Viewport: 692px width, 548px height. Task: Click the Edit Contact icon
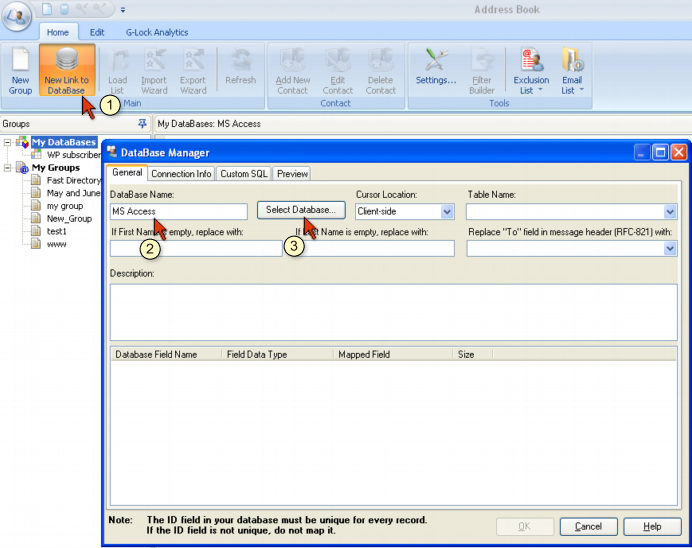[x=338, y=71]
